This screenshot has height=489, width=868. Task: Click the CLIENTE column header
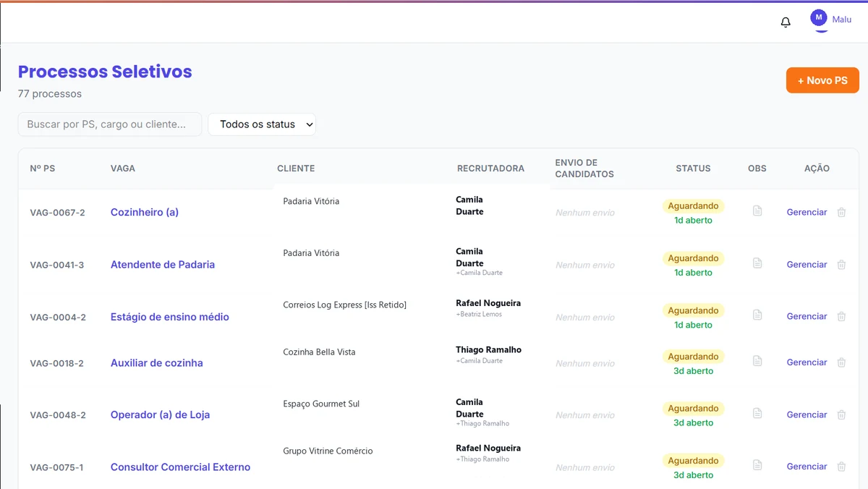296,169
